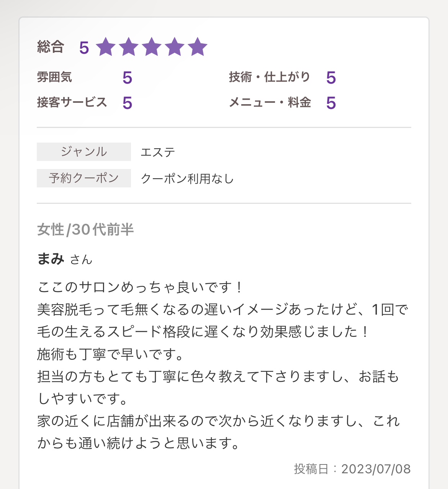Click the score 5 beside 技術・仕上がり
This screenshot has height=489, width=448.
coord(331,78)
